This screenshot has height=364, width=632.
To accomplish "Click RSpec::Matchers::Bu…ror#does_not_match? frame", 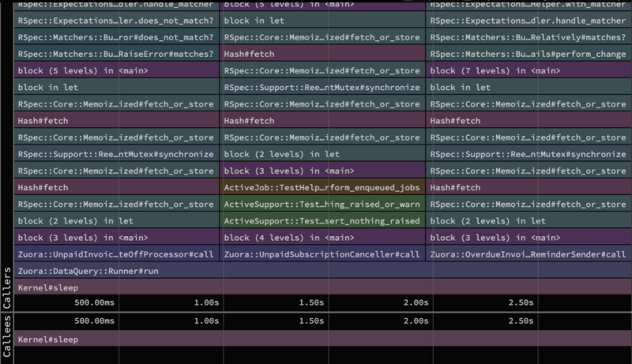I will (116, 37).
